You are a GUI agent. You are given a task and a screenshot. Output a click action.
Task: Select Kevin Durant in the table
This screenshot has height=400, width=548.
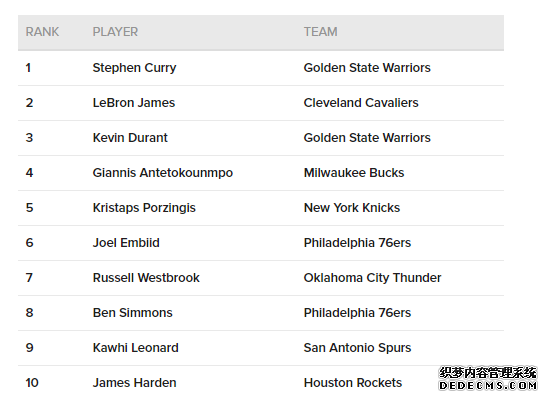coord(130,138)
